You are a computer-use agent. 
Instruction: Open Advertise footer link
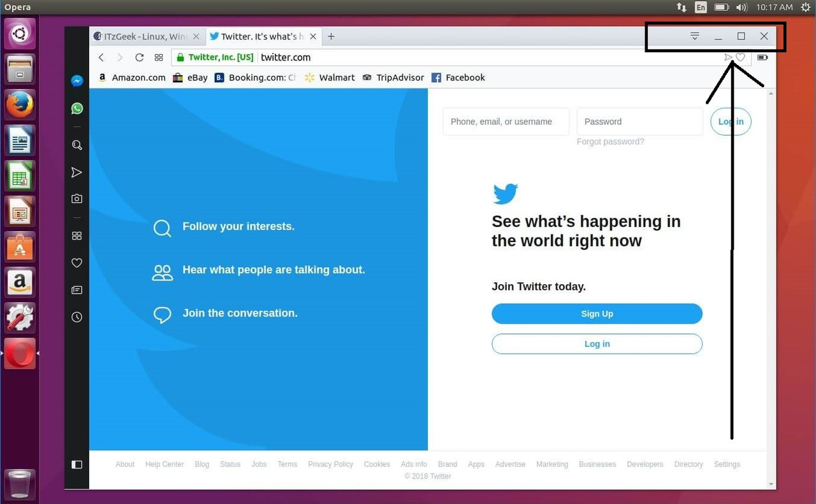[511, 464]
